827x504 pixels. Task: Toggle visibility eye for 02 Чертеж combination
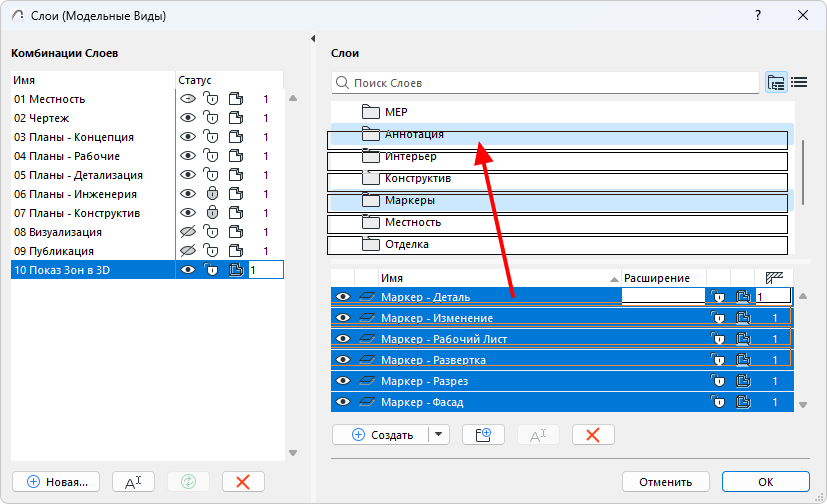188,118
